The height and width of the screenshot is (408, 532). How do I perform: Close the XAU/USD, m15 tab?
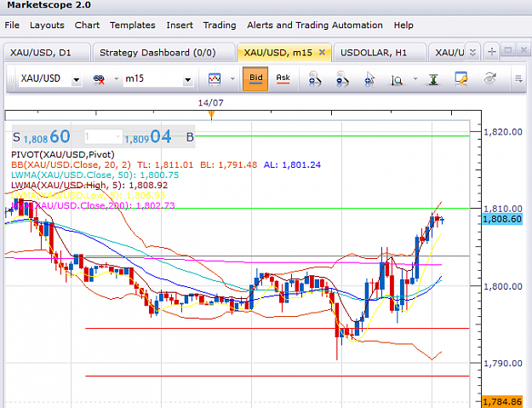pyautogui.click(x=323, y=52)
